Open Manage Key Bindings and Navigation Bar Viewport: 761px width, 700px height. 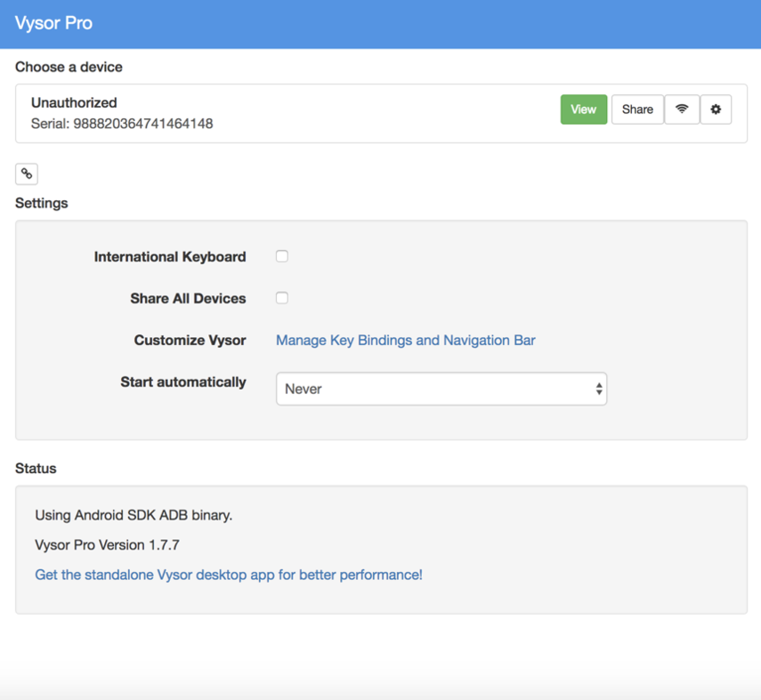405,340
